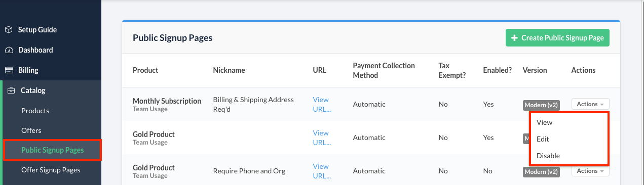Screen dimensions: 644x185
Task: Click the Tax Exempt? column header
Action: click(452, 70)
